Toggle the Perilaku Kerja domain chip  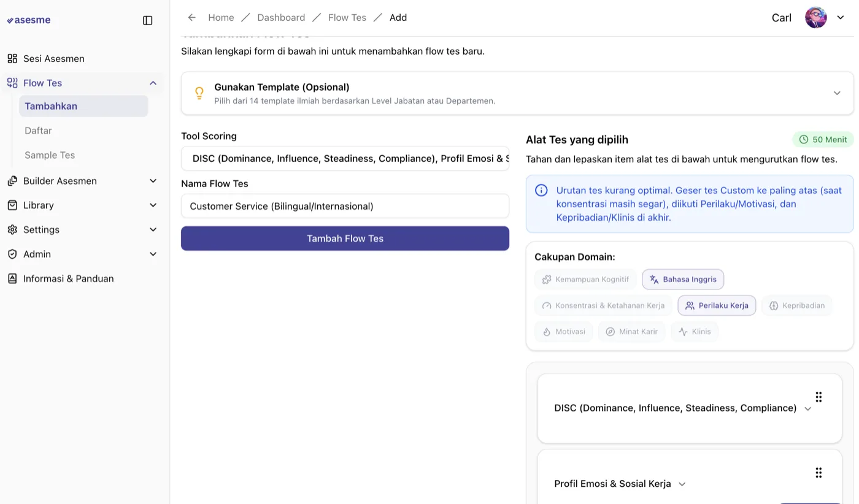pyautogui.click(x=717, y=305)
